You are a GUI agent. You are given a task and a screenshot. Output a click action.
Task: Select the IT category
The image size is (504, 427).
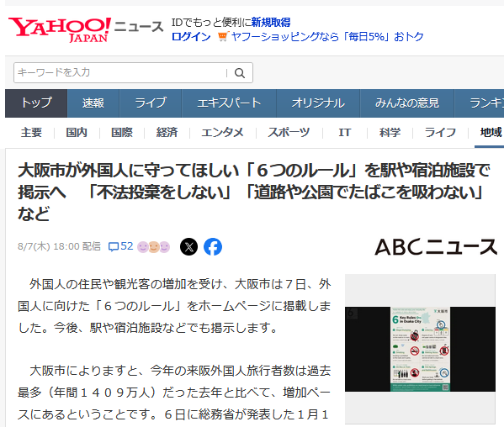[x=344, y=132]
